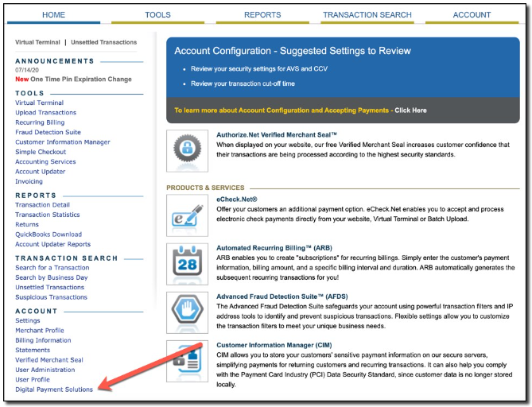Open Merchant Profile
The image size is (532, 407).
coord(40,331)
